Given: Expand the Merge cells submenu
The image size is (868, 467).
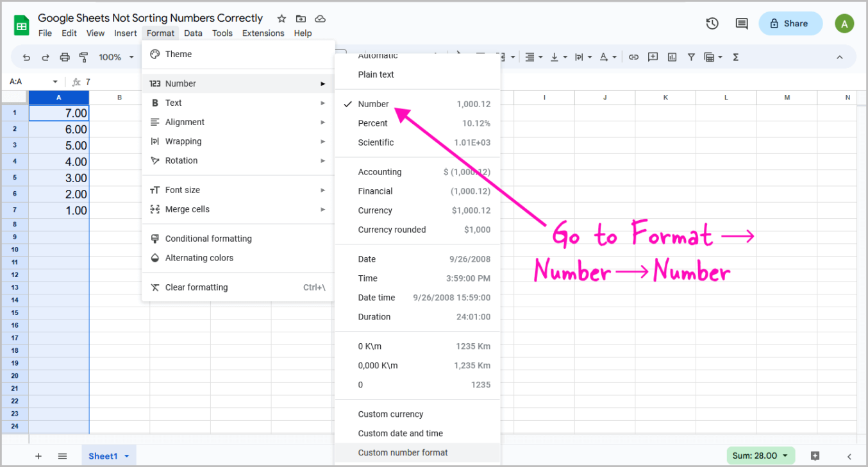Looking at the screenshot, I should pos(238,209).
